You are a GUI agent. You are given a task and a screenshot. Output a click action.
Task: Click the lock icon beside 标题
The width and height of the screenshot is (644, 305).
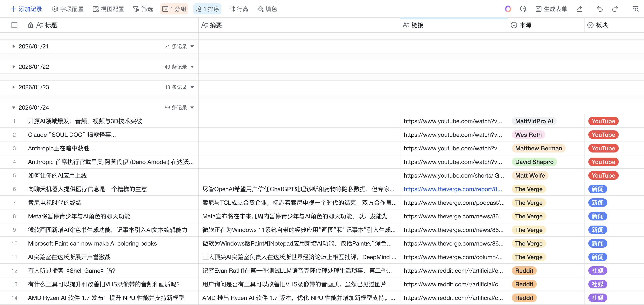pos(31,25)
